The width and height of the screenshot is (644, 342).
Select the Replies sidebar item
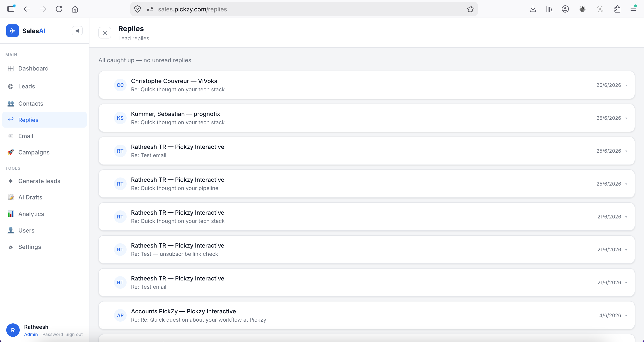coord(44,120)
